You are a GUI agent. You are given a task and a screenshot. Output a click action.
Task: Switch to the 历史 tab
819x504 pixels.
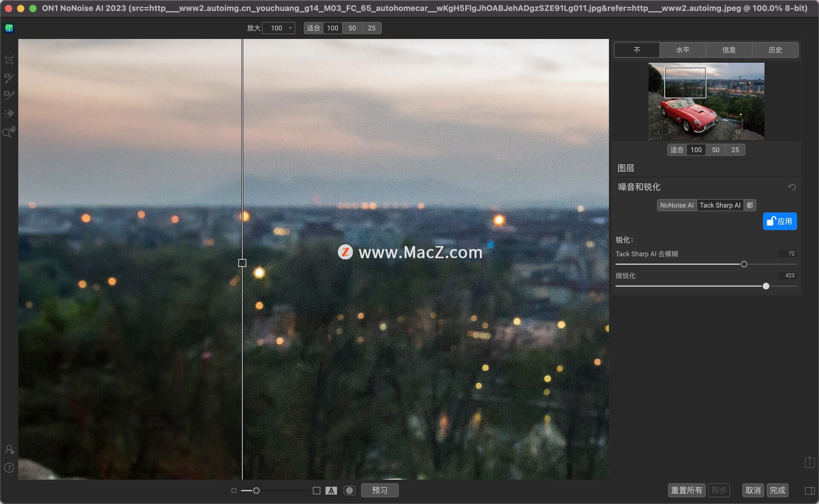click(775, 50)
